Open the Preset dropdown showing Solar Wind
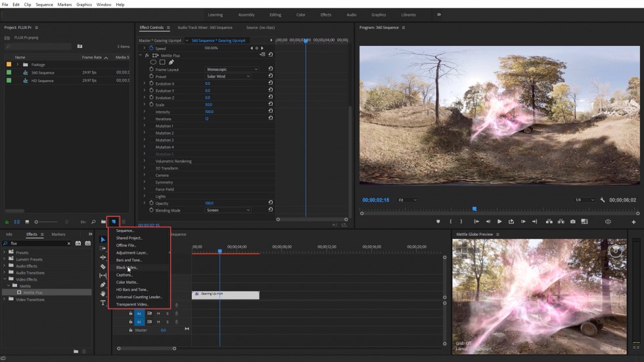 pyautogui.click(x=228, y=76)
